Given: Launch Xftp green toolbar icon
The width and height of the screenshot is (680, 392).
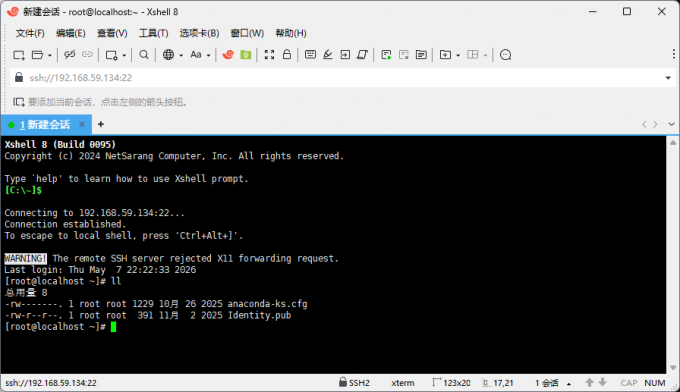Looking at the screenshot, I should click(246, 55).
